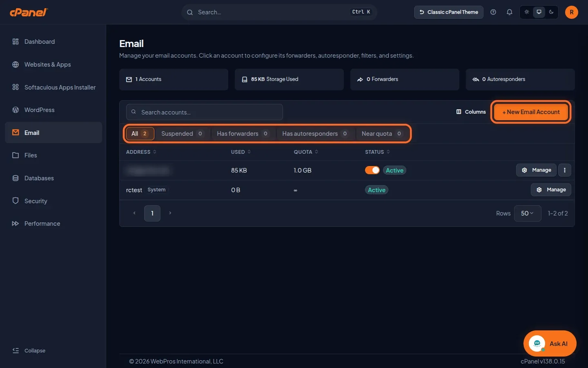Go to the previous page arrow
Image resolution: width=588 pixels, height=368 pixels.
pos(134,213)
